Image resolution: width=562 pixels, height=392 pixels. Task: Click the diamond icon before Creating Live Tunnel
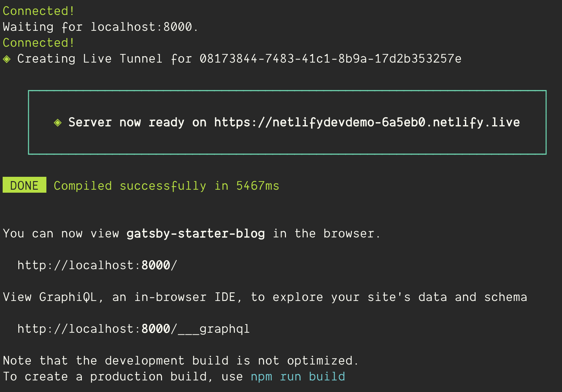7,58
